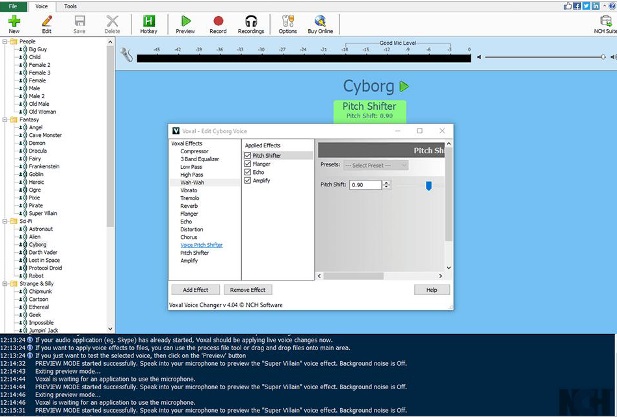Click the Facebook share icon
This screenshot has height=417, width=617.
tap(577, 6)
